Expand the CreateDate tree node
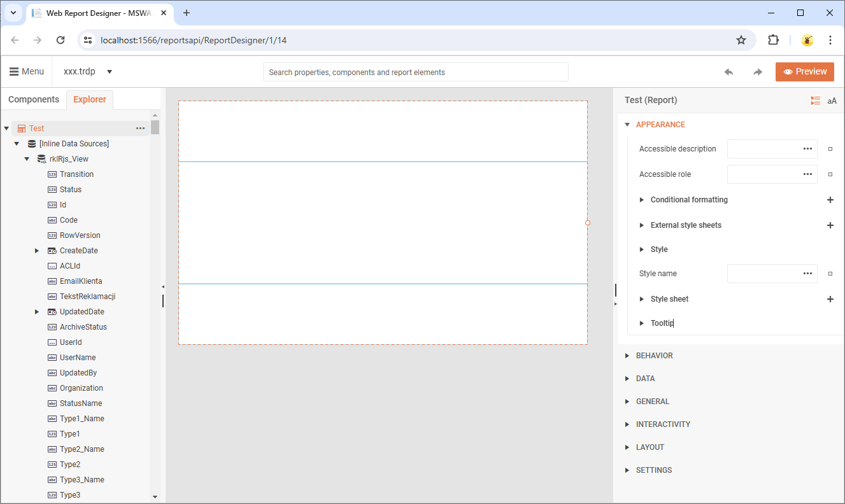845x504 pixels. pyautogui.click(x=37, y=250)
